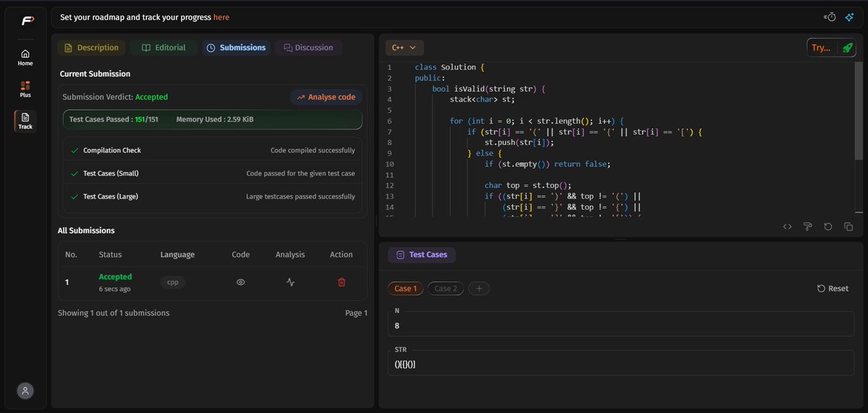Open the Discussion tab
868x413 pixels.
click(308, 48)
